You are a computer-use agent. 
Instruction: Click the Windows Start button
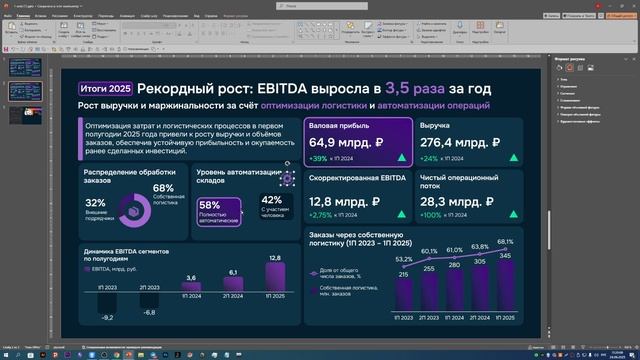6,355
